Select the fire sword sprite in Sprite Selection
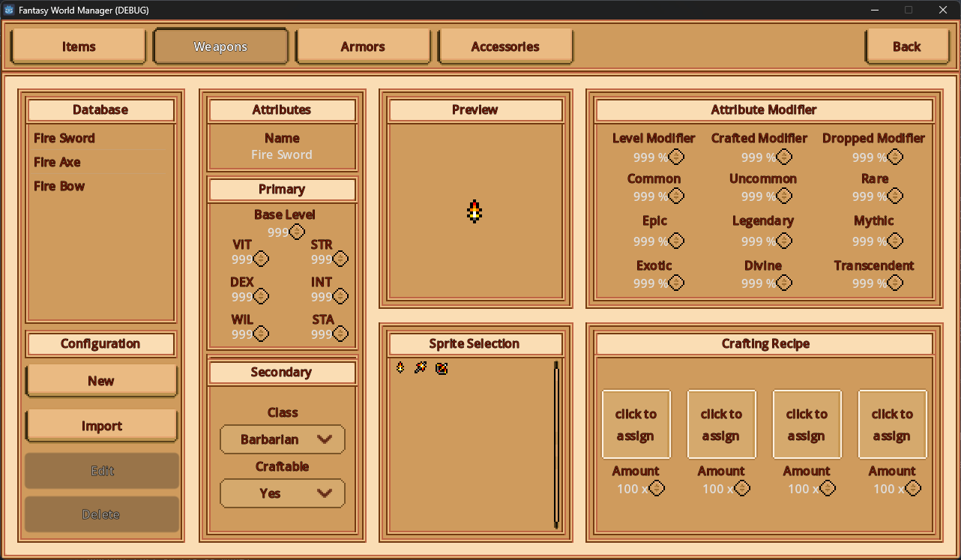 coord(400,367)
